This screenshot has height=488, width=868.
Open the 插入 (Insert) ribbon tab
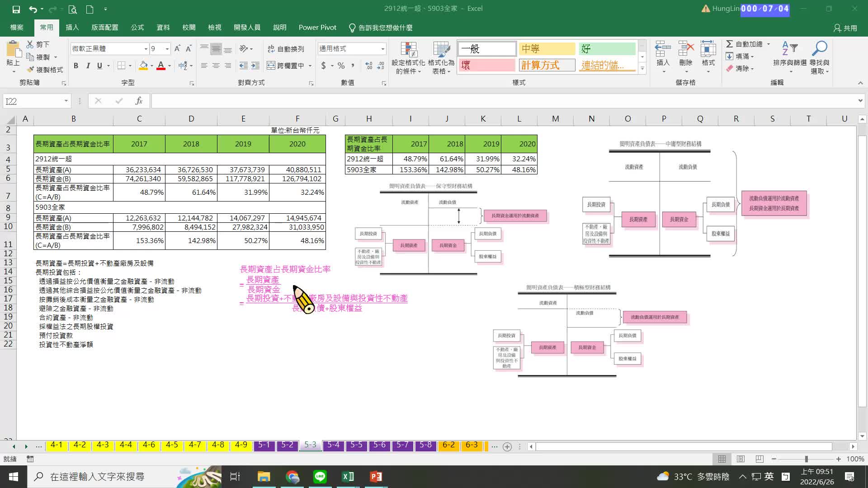(x=72, y=28)
